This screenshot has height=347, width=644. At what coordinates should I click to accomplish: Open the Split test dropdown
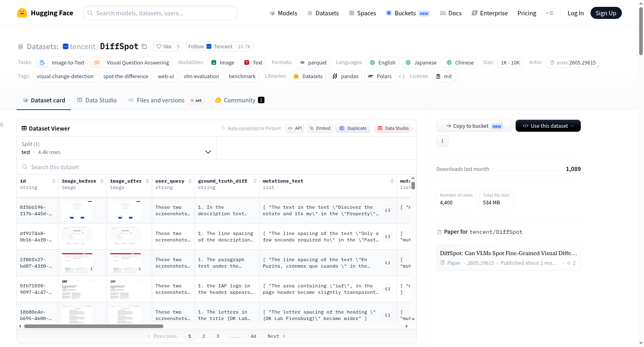click(116, 148)
